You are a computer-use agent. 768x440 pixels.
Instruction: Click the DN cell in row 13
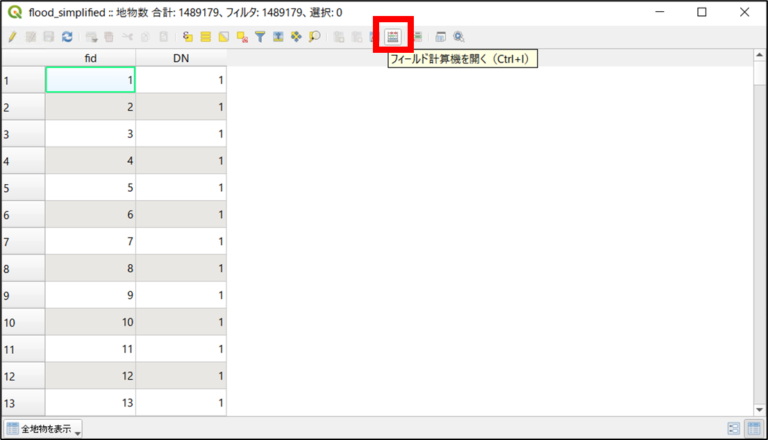[x=181, y=403]
